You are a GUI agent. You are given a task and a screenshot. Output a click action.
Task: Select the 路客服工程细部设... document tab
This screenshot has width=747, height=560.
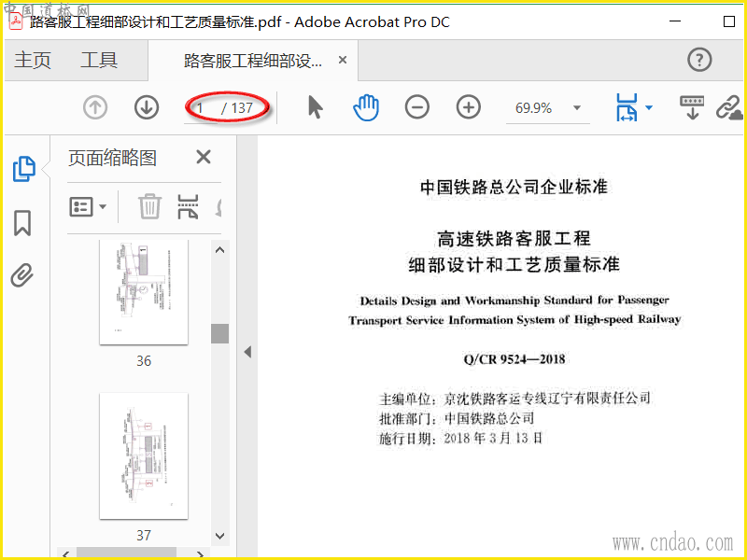click(x=252, y=61)
